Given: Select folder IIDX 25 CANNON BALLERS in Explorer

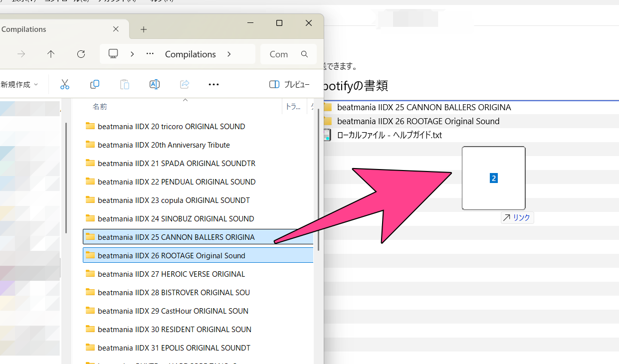Looking at the screenshot, I should click(198, 237).
